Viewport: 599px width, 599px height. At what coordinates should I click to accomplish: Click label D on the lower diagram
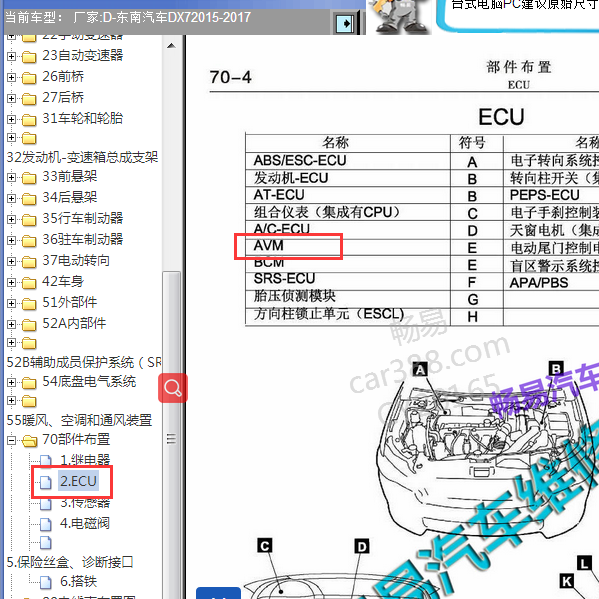(362, 546)
